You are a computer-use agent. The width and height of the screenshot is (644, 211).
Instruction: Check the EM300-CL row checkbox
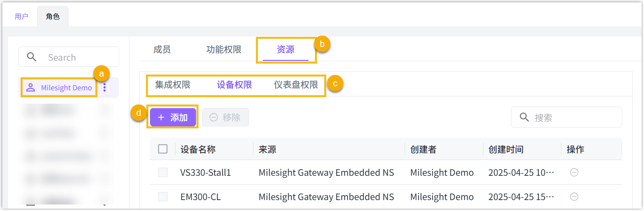click(x=163, y=197)
